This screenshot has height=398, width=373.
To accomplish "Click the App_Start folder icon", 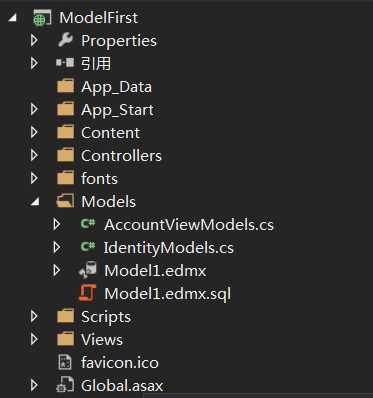I will [65, 109].
